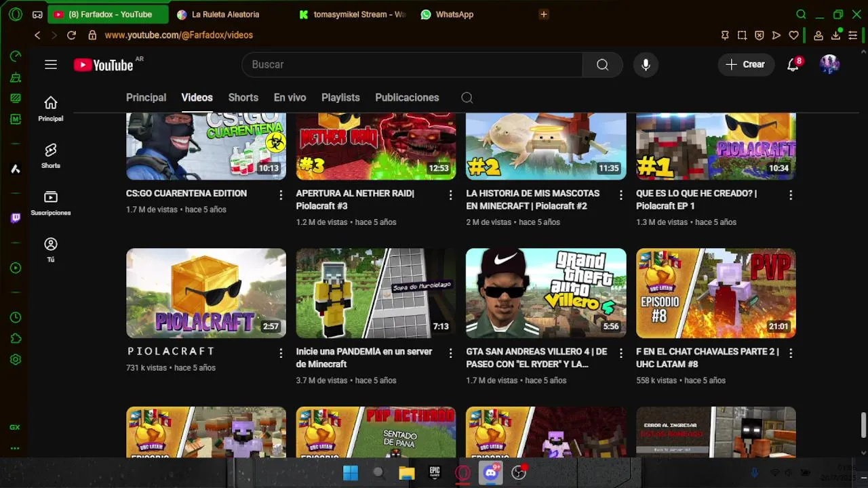The height and width of the screenshot is (488, 868).
Task: Open YouTube notifications bell
Action: tap(793, 64)
